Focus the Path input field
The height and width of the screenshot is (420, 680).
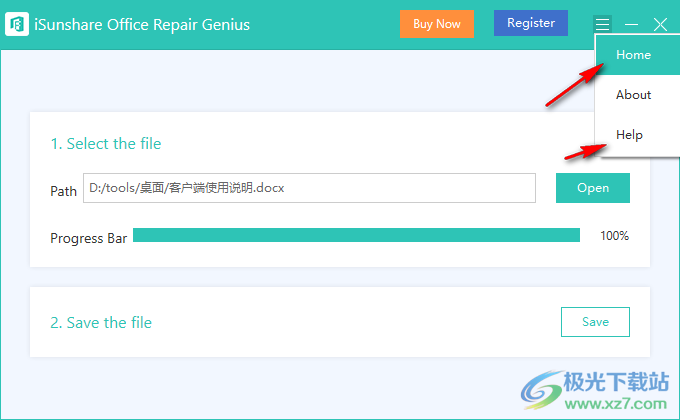tap(309, 188)
